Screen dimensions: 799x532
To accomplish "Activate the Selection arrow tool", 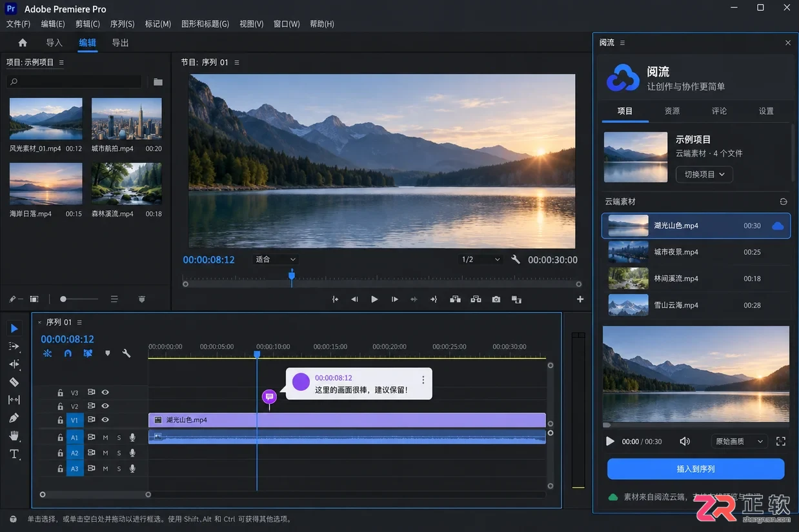I will [x=14, y=328].
